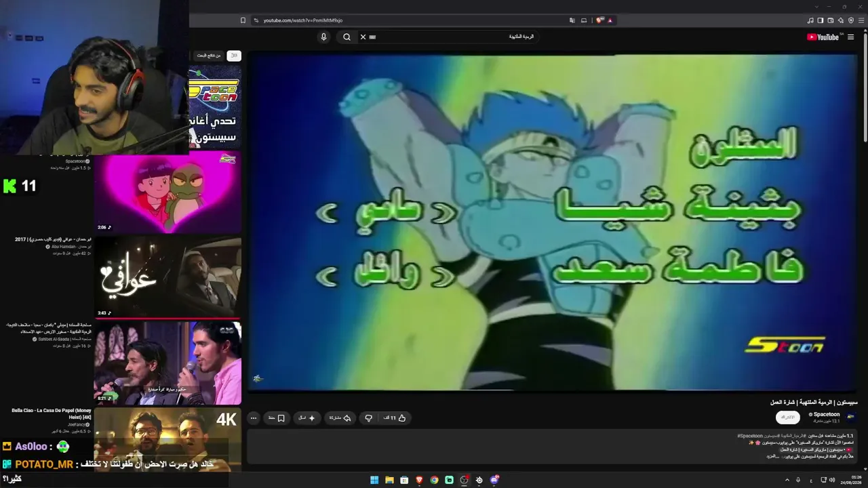The height and width of the screenshot is (488, 868).
Task: Open the Windows Start button
Action: click(374, 480)
